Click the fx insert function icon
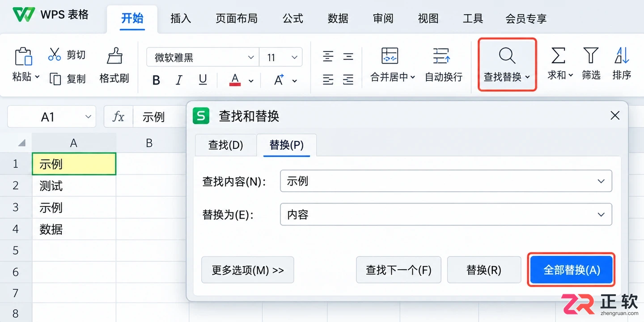Image resolution: width=644 pixels, height=322 pixels. [x=118, y=117]
